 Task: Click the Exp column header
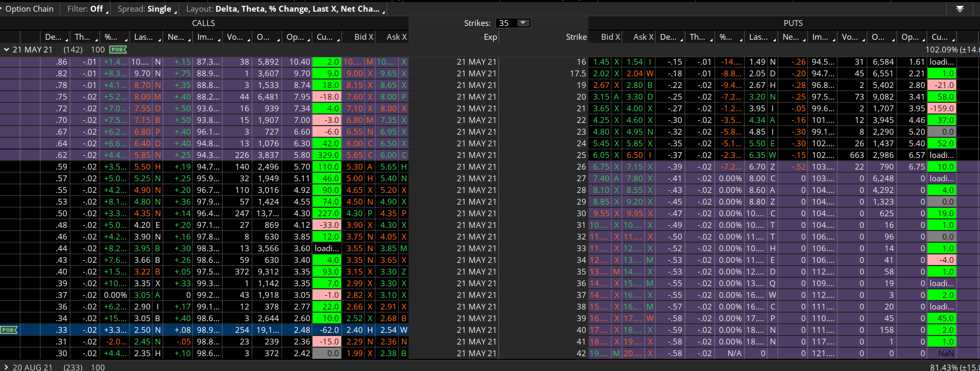click(x=490, y=37)
